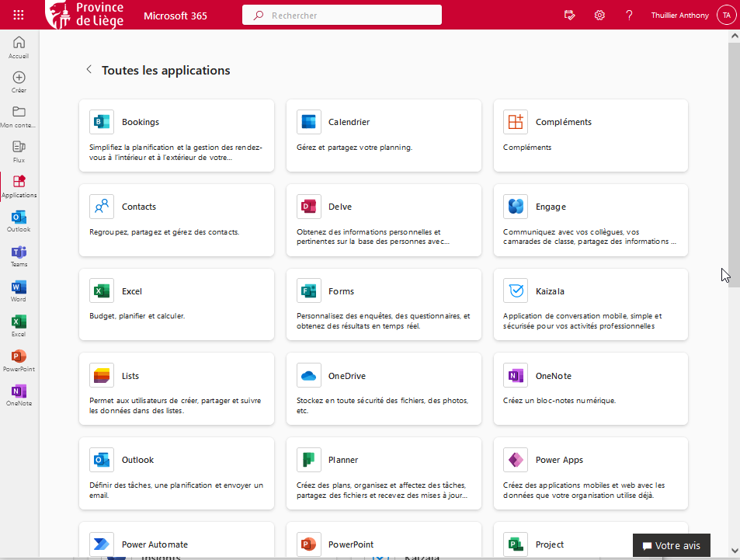Viewport: 740px width, 560px height.
Task: Click the Rechercher search field
Action: click(342, 15)
